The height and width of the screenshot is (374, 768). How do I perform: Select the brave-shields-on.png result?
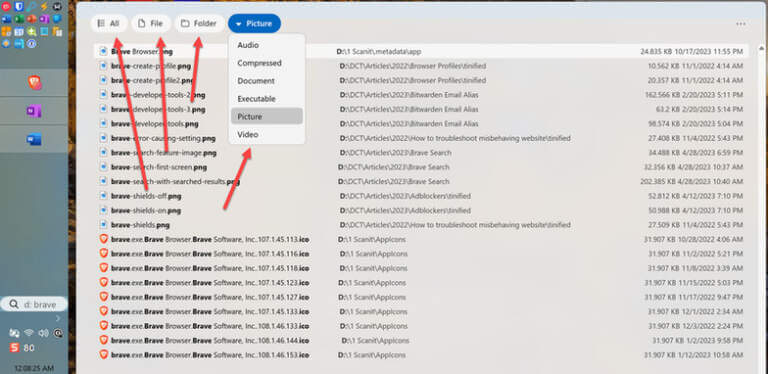point(421,210)
